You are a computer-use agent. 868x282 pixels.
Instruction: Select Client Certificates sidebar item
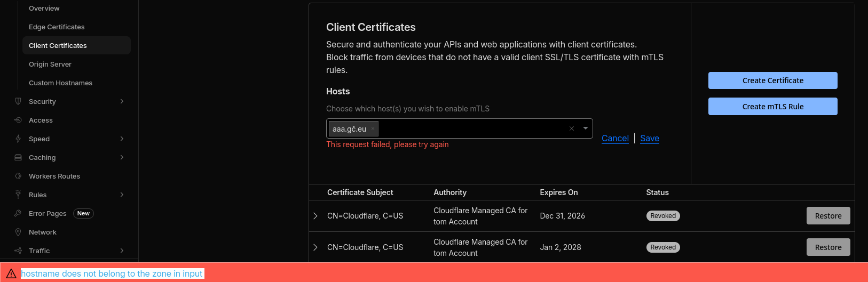(76, 45)
